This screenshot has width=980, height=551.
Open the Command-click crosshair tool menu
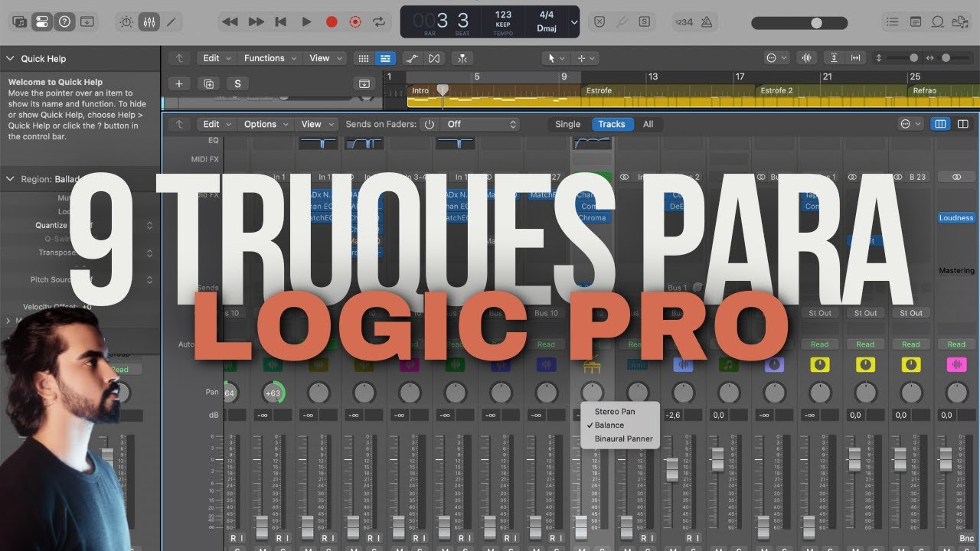[586, 58]
